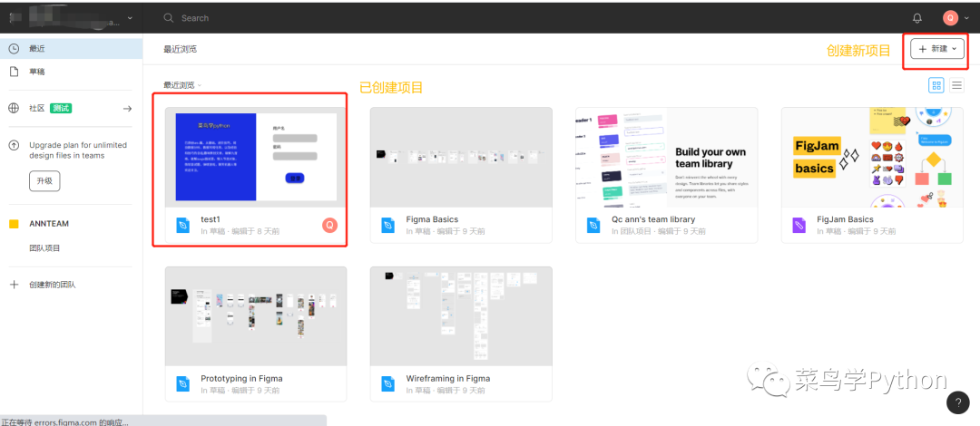Viewport: 980px width, 426px height.
Task: Open 团队项目 under ANNTEAM
Action: 45,248
